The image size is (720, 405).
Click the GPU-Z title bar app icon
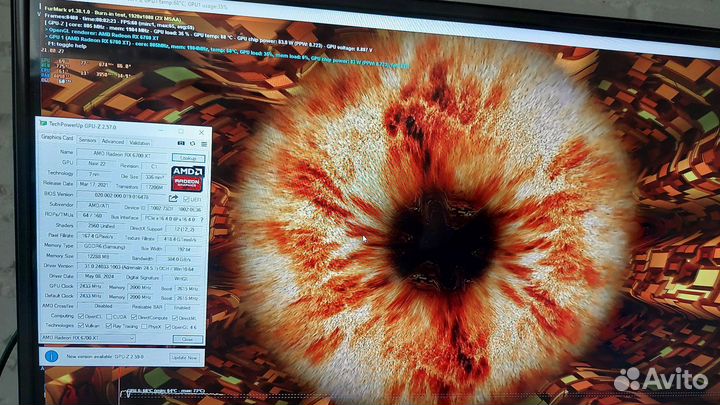coord(43,123)
